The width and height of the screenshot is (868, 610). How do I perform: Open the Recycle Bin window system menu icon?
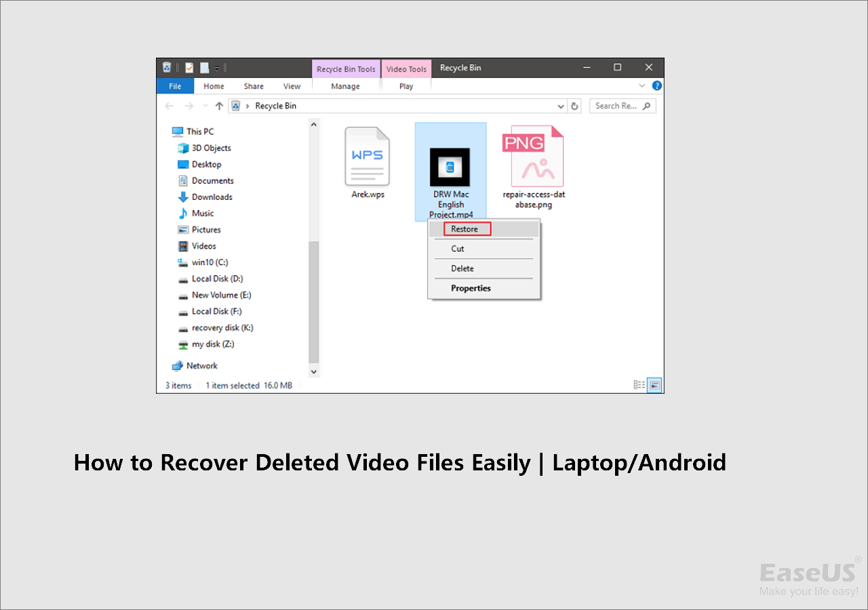(x=167, y=68)
